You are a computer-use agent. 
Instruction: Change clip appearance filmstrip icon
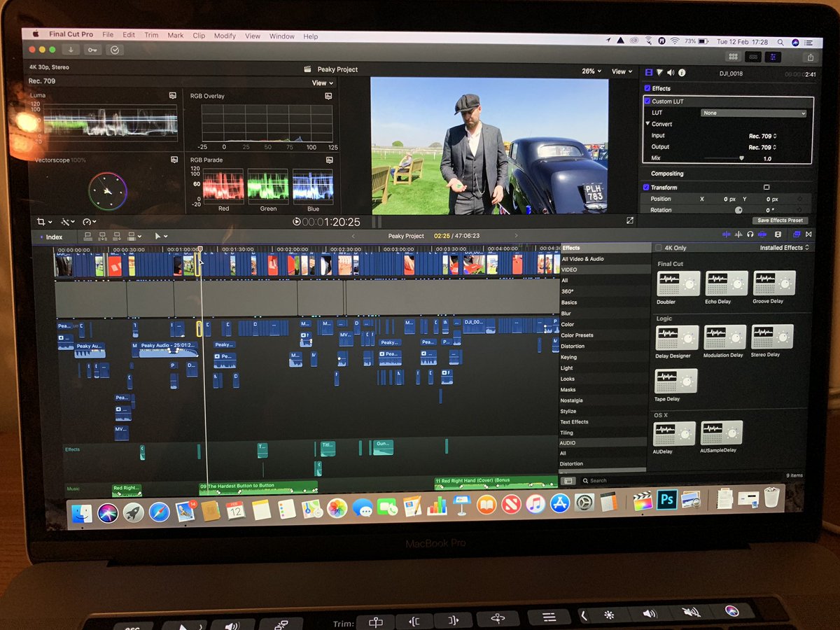coord(778,234)
